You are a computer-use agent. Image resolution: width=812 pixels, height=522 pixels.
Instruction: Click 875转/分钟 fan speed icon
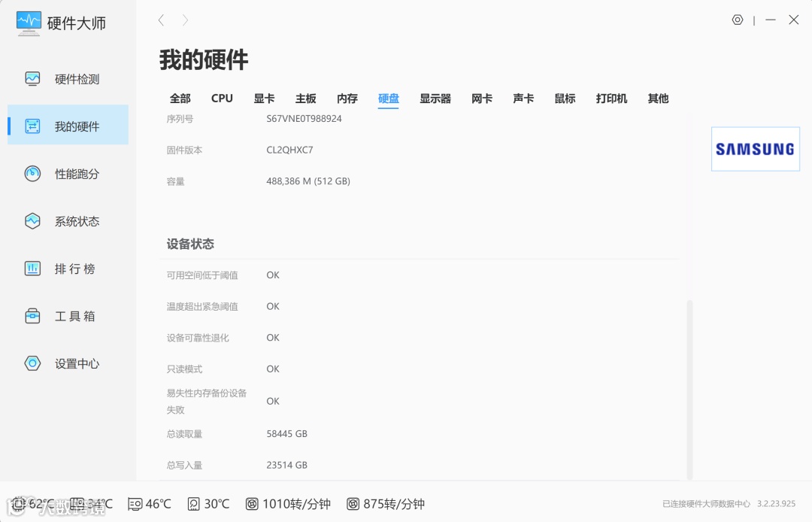(353, 504)
